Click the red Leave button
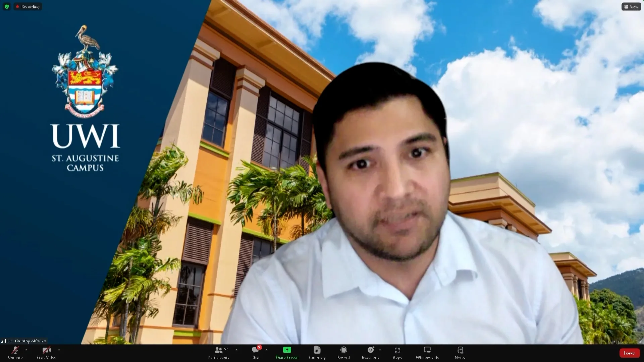Screen dimensions: 644x362 629,353
